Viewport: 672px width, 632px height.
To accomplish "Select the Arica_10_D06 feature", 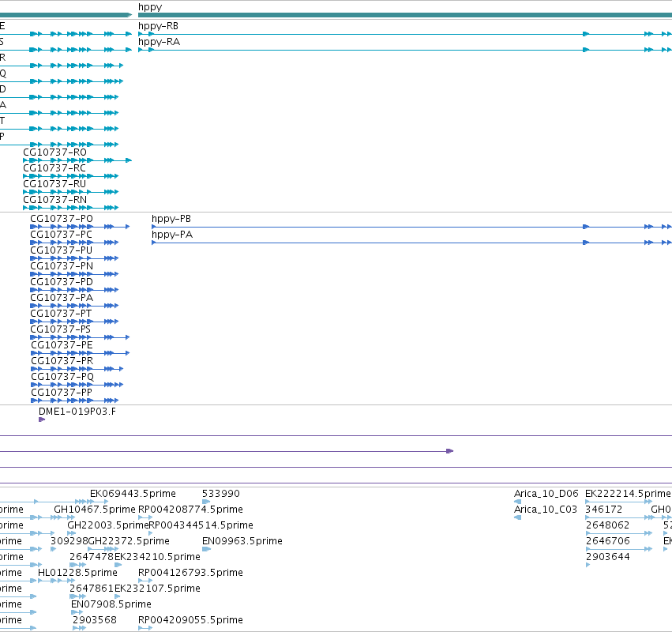I will 546,494.
